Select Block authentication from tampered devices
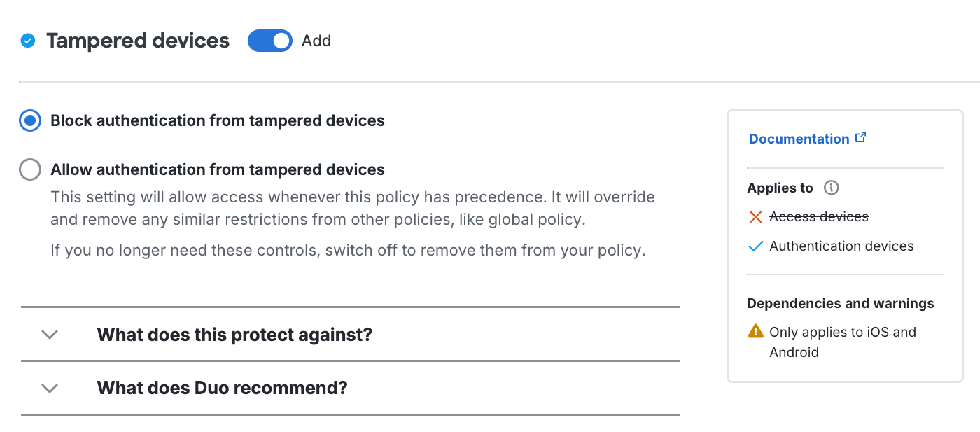The width and height of the screenshot is (980, 432). click(x=29, y=120)
